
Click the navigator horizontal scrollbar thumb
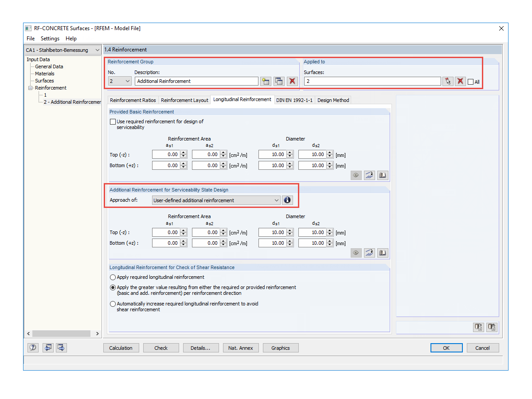[x=61, y=333]
